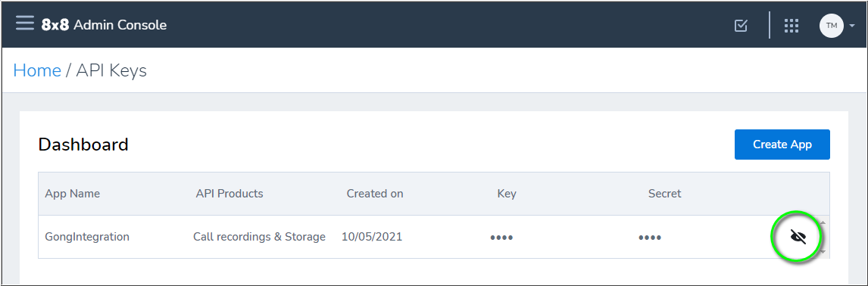Open the hamburger navigation menu
868x286 pixels.
tap(25, 23)
